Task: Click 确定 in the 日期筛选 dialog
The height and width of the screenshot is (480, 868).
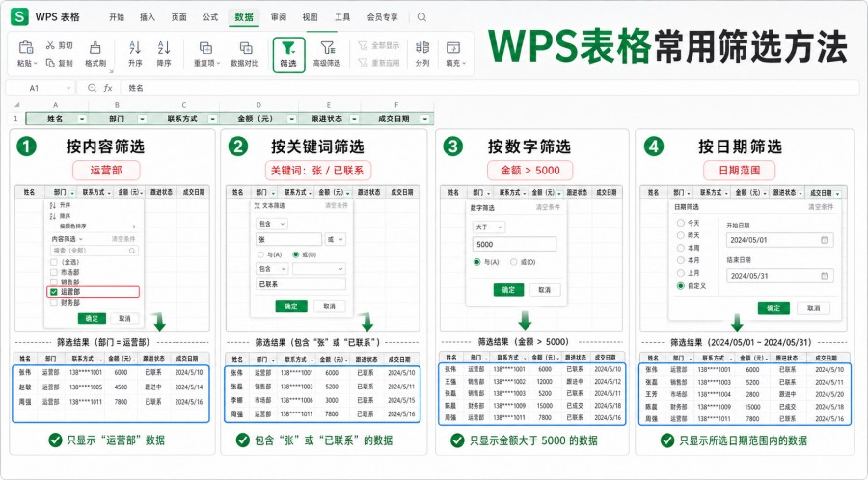Action: tap(773, 308)
